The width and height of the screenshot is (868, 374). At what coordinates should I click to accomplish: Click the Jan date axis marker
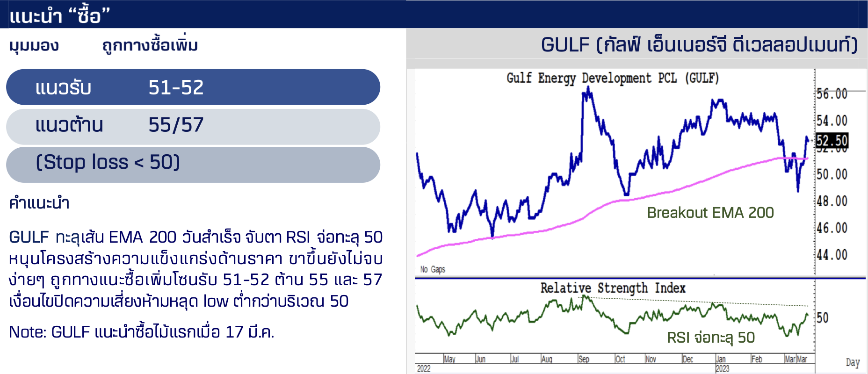point(721,359)
